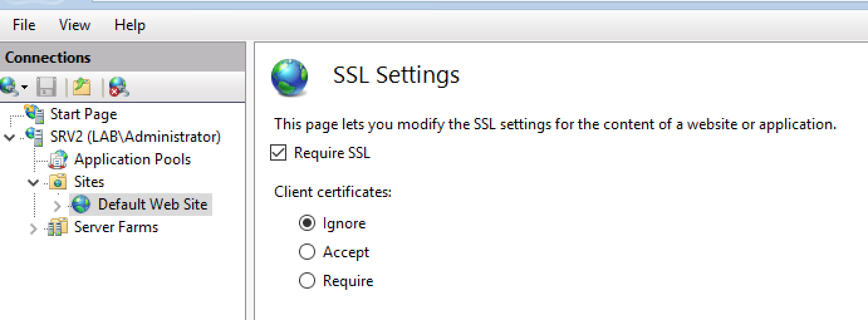Select the Accept client certificates option

click(307, 252)
